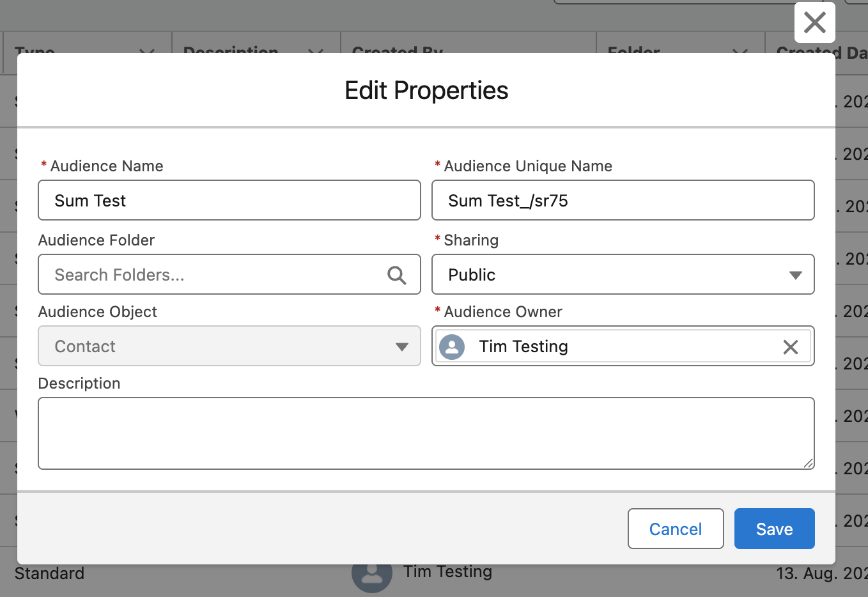Open the Folder column menu chevron in background
Viewport: 868px width, 597px height.
[x=740, y=50]
